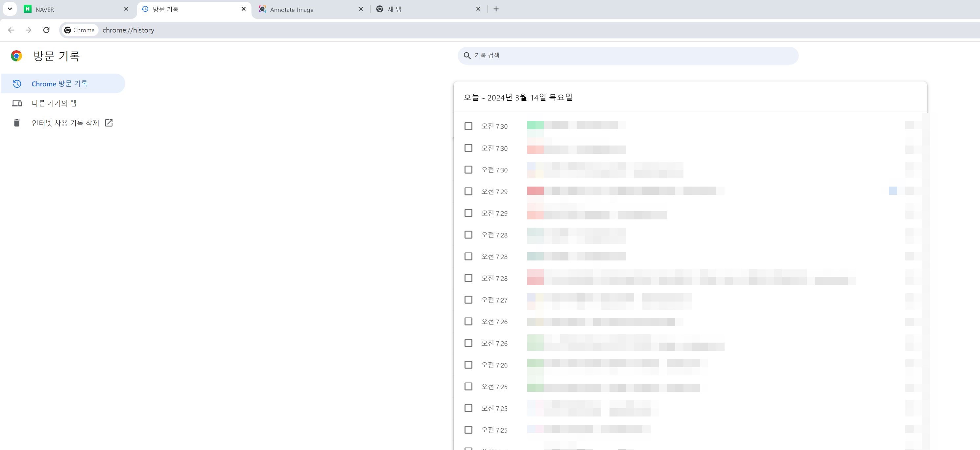
Task: Select Chrome 방문 기록 in sidebar
Action: [60, 84]
